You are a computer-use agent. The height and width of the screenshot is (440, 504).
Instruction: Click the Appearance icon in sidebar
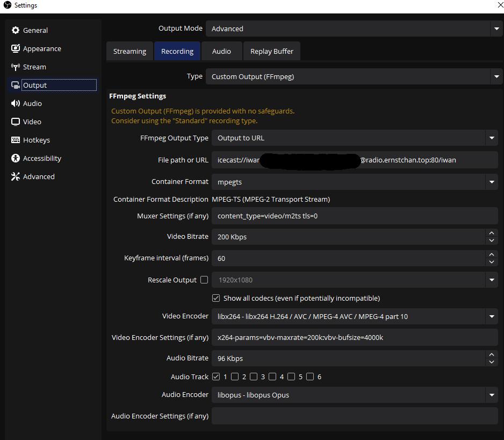pos(16,48)
